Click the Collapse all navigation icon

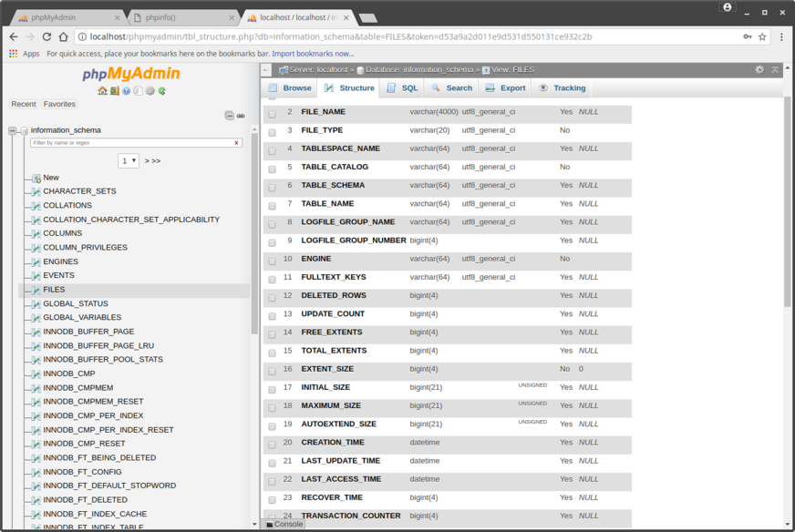229,116
